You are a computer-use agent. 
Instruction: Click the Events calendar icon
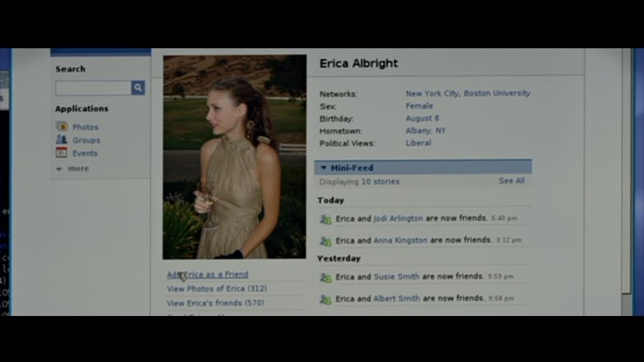(x=61, y=152)
